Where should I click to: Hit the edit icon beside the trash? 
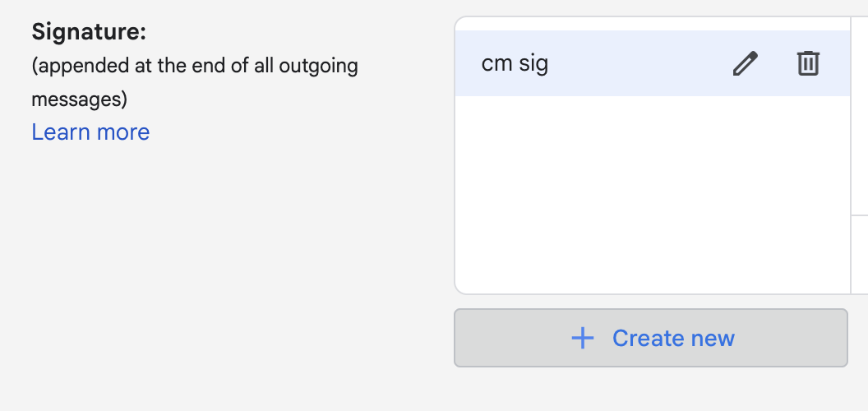745,63
